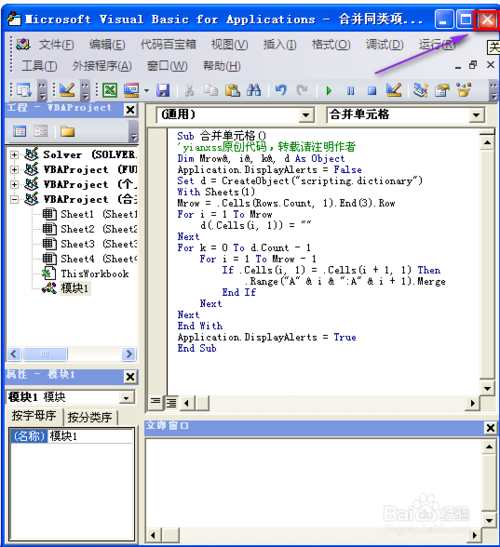500x547 pixels.
Task: Open the 工具(T) menu
Action: (x=39, y=66)
